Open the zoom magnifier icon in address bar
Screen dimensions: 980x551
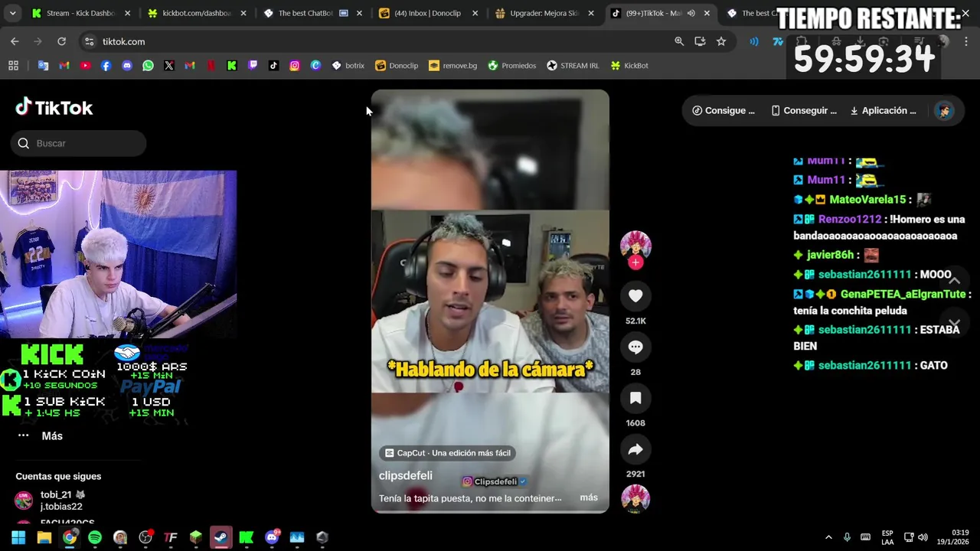coord(678,41)
